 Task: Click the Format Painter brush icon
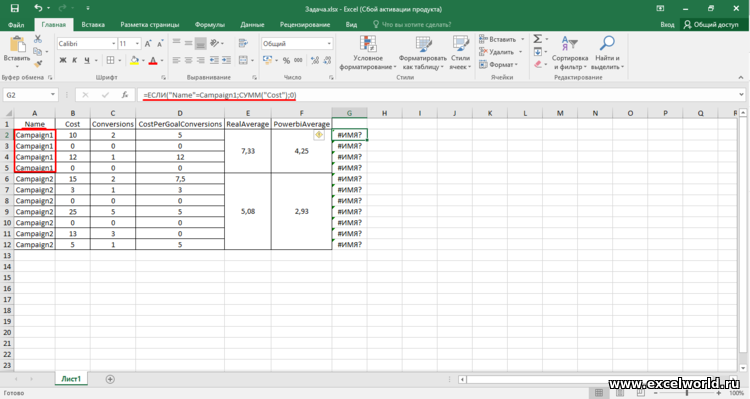[38, 64]
